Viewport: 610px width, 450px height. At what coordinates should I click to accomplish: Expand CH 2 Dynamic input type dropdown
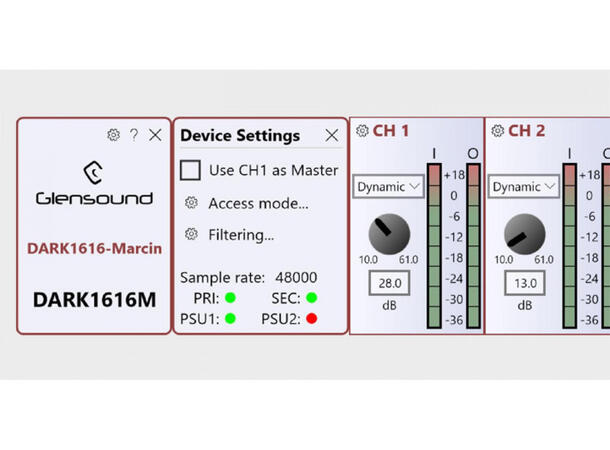(523, 187)
